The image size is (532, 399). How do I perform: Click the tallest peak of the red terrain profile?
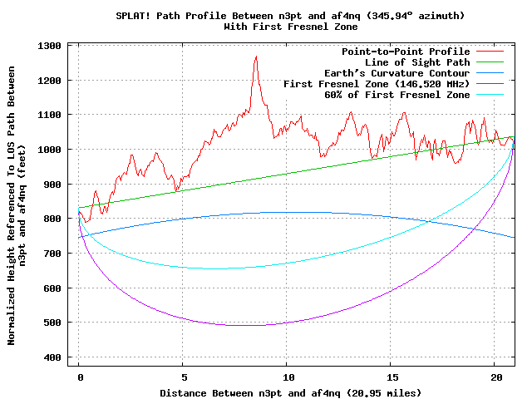tap(255, 57)
